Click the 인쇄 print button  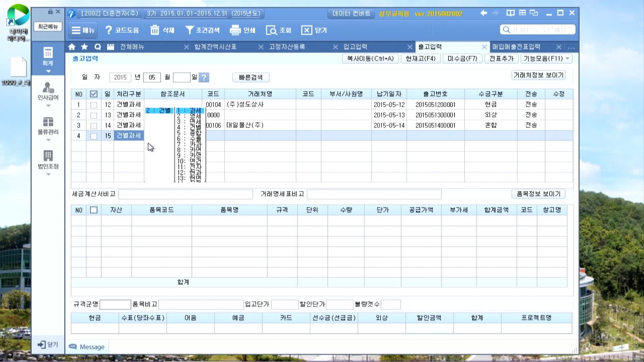(x=243, y=31)
